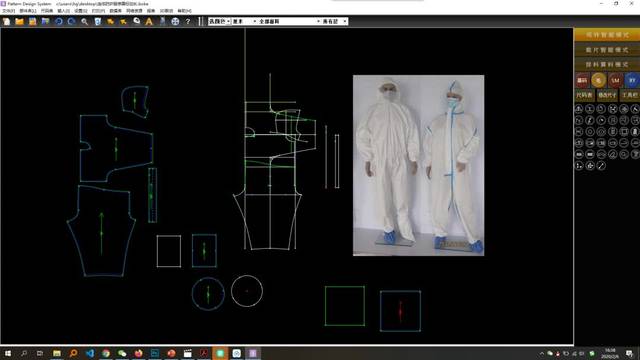Click the taskbar search magnifier icon
Viewport: 640px width, 360px height.
(x=24, y=353)
